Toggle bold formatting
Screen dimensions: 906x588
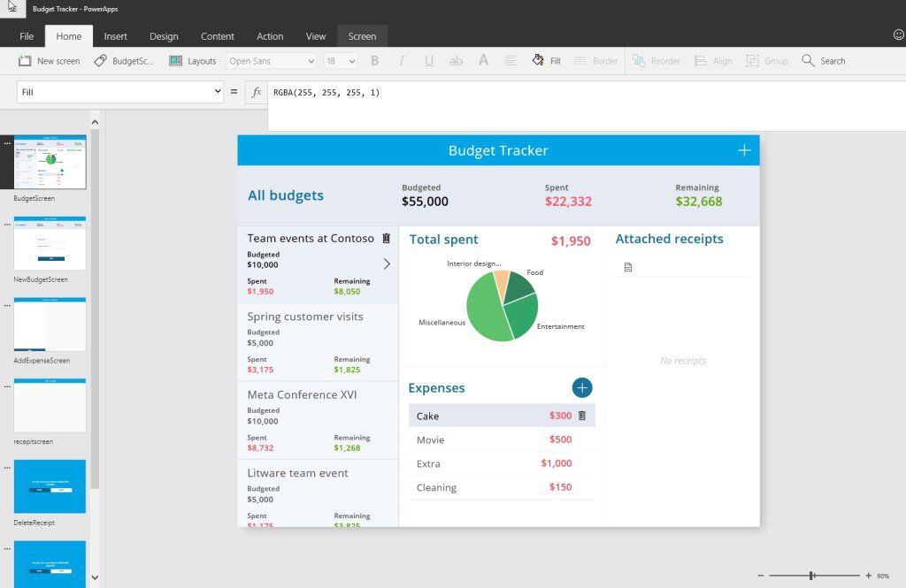click(x=374, y=61)
